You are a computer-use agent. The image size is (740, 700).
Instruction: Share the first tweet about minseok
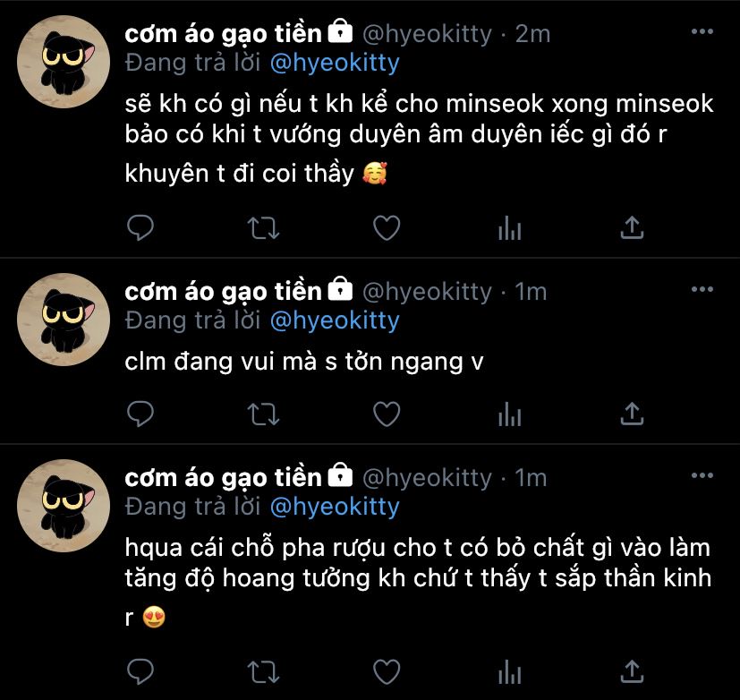pyautogui.click(x=632, y=228)
